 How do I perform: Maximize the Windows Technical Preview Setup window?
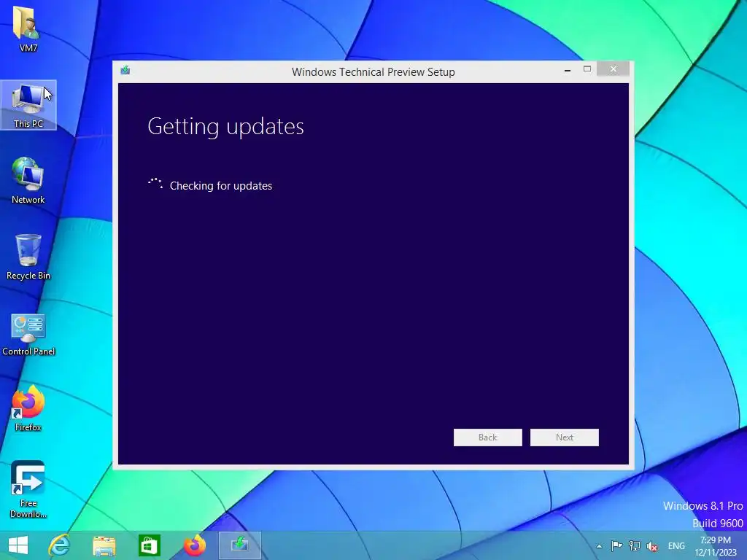[x=587, y=69]
